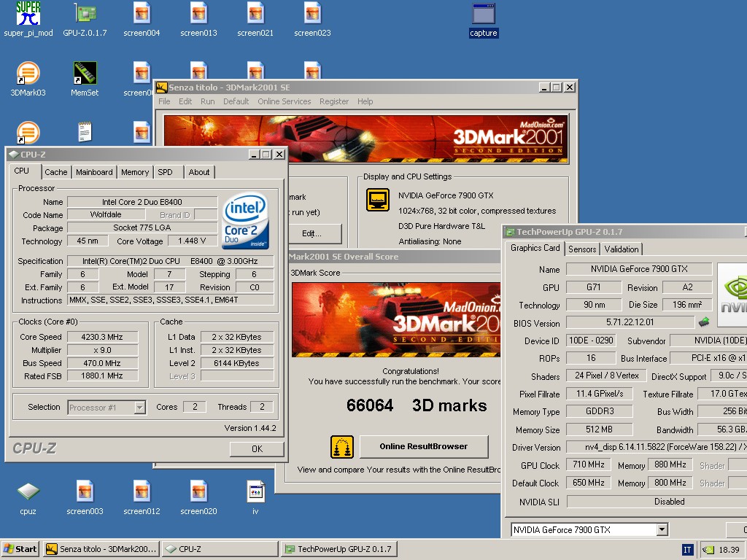Open the Windows Start menu
The height and width of the screenshot is (560, 747).
[20, 549]
